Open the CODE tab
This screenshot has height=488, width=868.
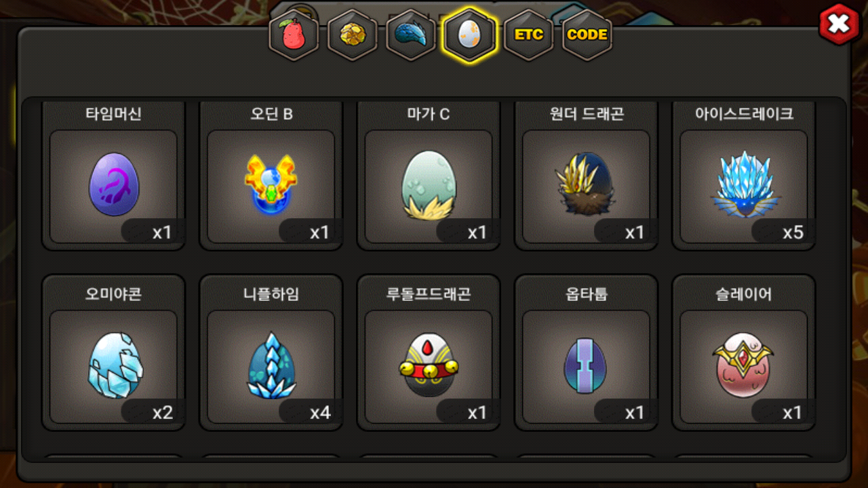click(587, 35)
